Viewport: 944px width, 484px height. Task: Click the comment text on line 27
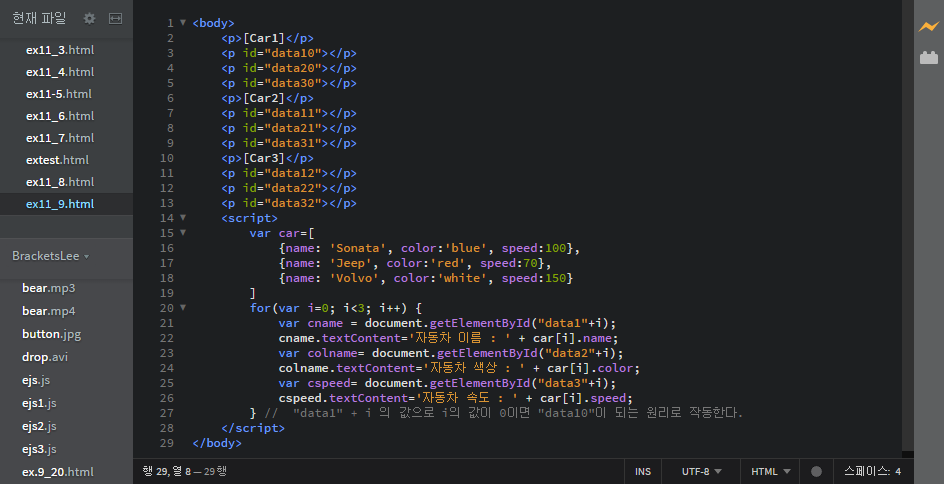[x=504, y=413]
